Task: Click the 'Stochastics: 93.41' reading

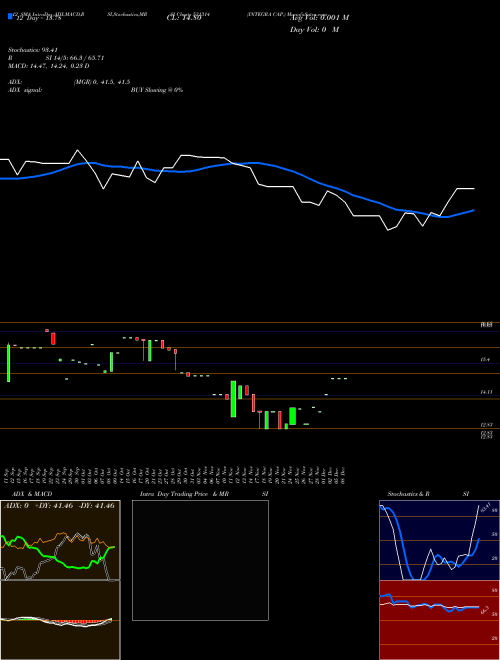Action: [x=33, y=50]
